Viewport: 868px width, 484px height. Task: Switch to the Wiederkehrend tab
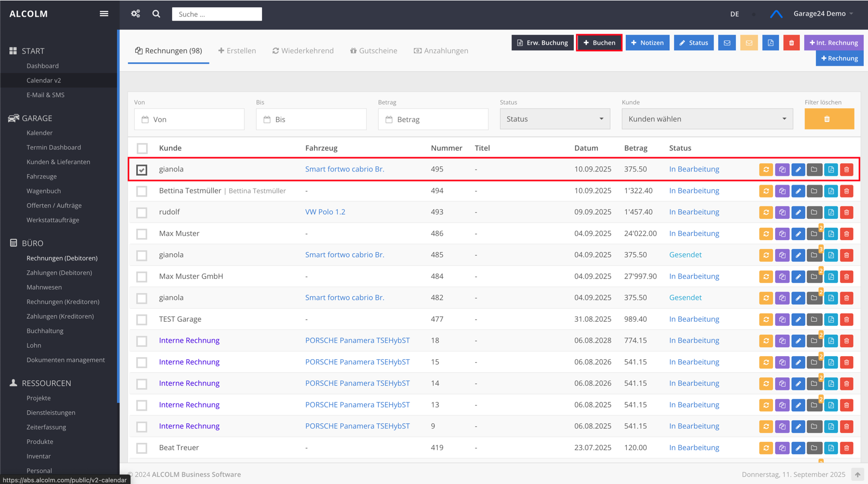pyautogui.click(x=303, y=51)
